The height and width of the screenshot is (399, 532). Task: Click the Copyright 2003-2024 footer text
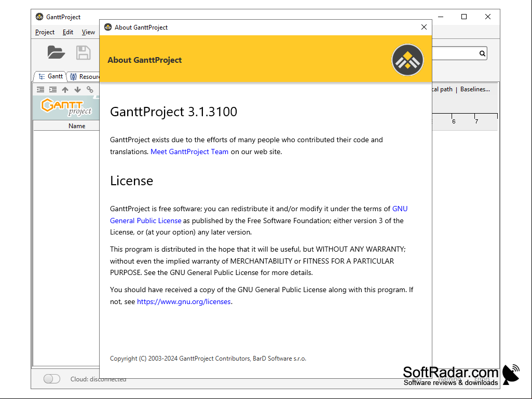(x=208, y=359)
